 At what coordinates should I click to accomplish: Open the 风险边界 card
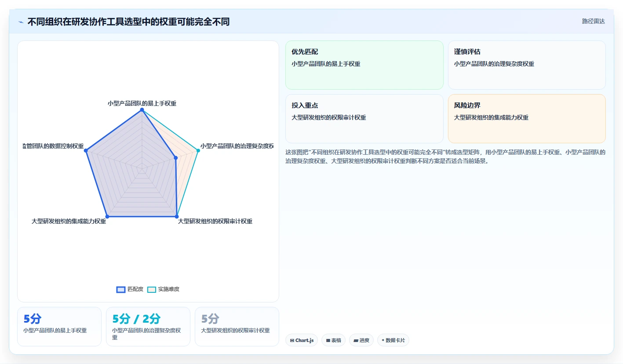click(x=527, y=119)
